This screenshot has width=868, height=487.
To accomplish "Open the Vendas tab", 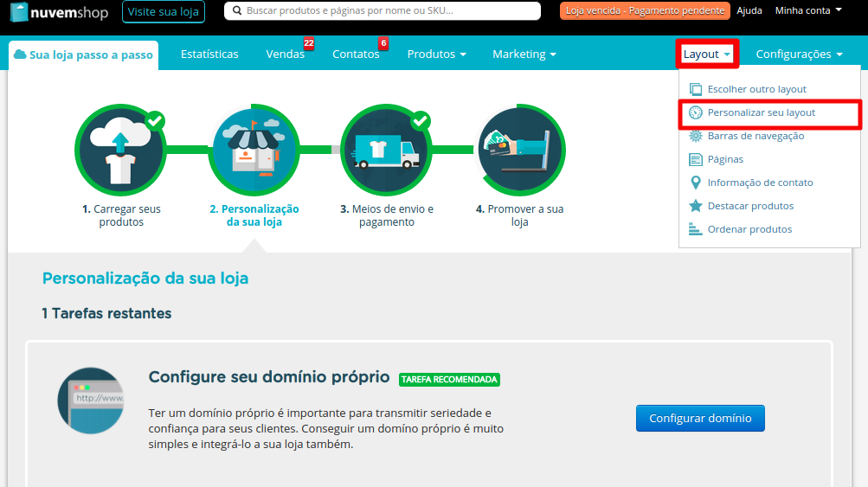I will (285, 54).
